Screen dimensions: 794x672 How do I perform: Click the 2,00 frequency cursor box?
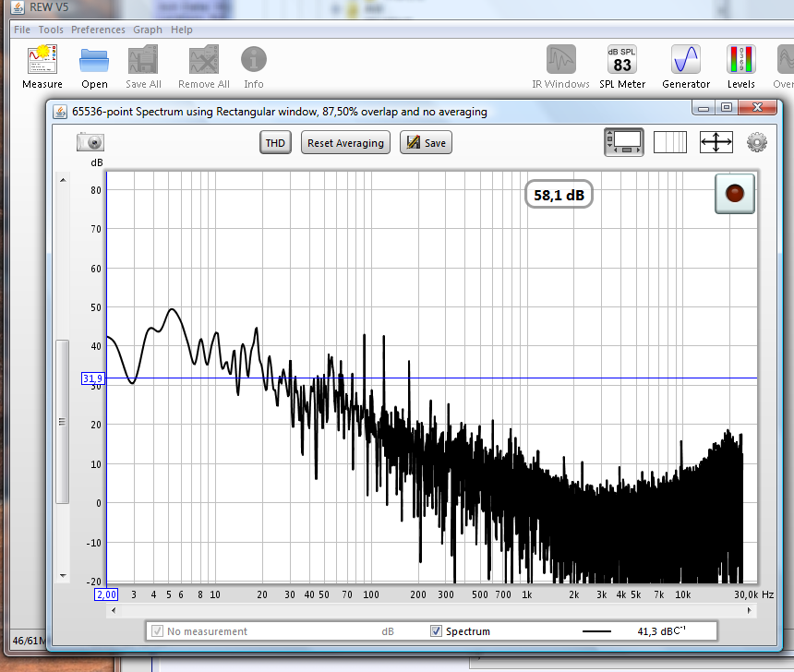106,594
